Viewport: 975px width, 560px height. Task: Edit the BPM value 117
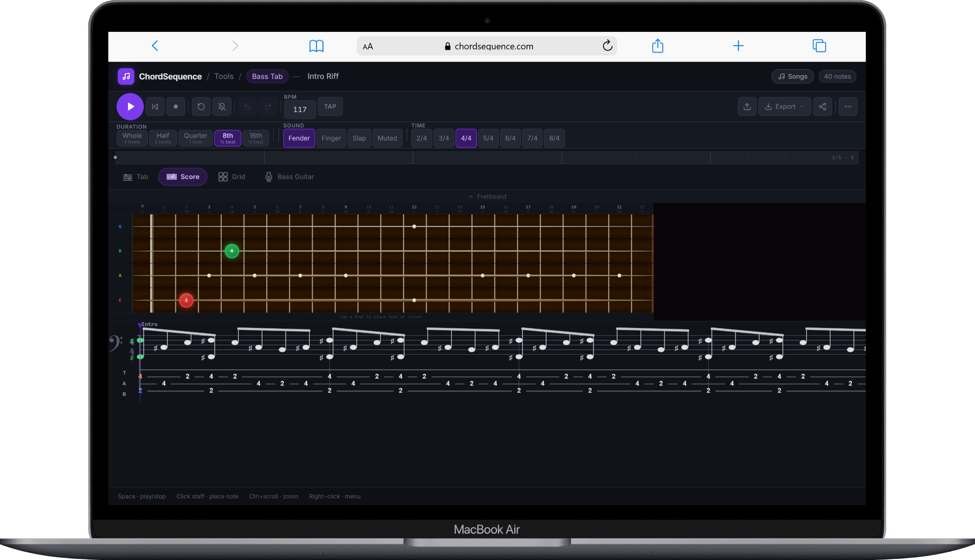pos(300,109)
